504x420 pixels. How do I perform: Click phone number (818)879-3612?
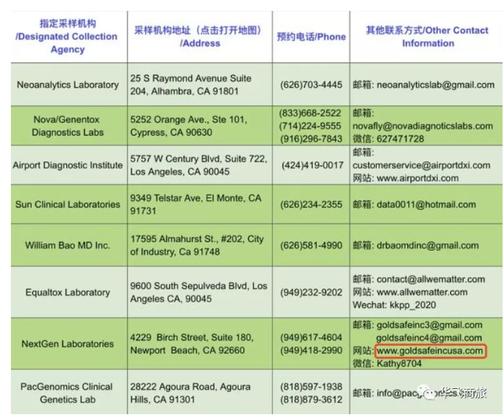coord(311,400)
